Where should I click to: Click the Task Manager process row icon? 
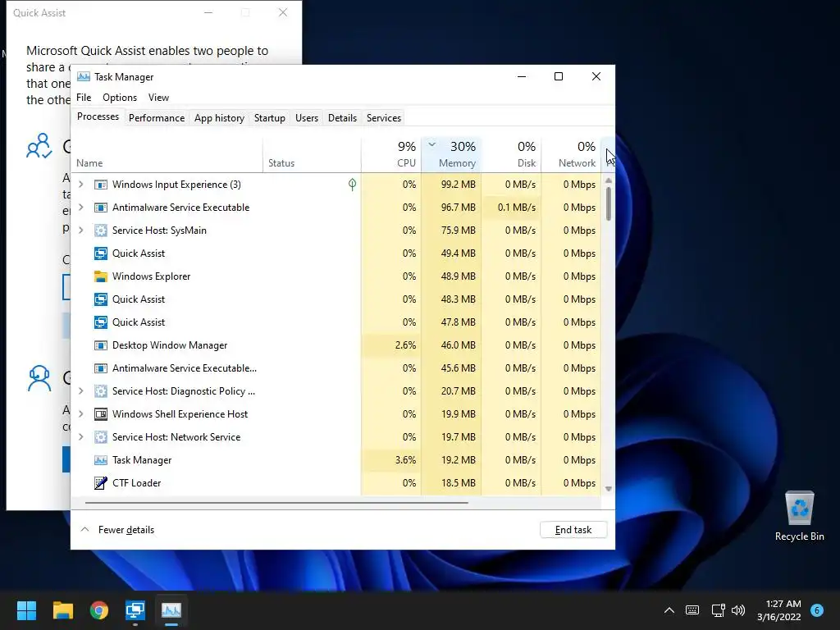click(x=101, y=460)
